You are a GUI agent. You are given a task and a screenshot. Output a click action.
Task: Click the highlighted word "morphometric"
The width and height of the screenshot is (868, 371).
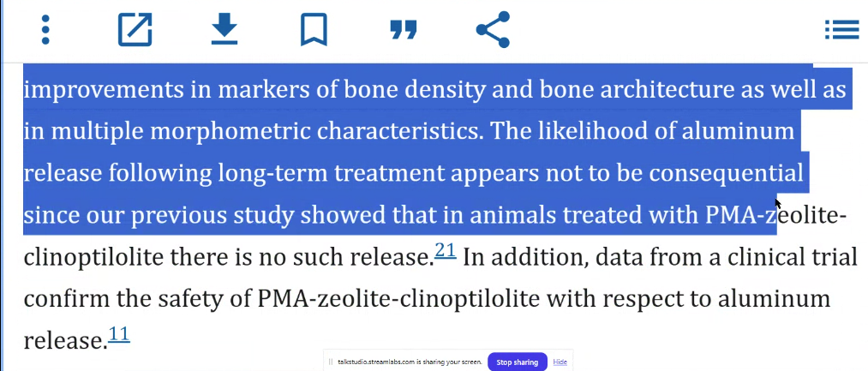[230, 132]
